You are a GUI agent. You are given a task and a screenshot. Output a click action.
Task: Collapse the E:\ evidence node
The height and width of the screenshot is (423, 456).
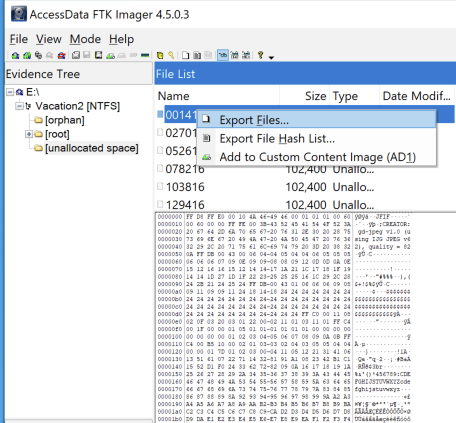[x=10, y=92]
